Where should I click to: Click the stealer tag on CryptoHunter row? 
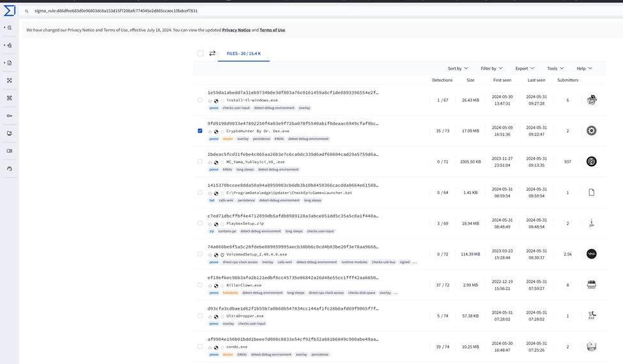click(x=227, y=139)
